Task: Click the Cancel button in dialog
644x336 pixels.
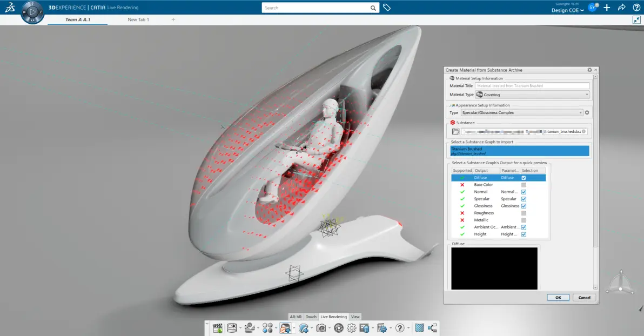Action: pyautogui.click(x=585, y=298)
